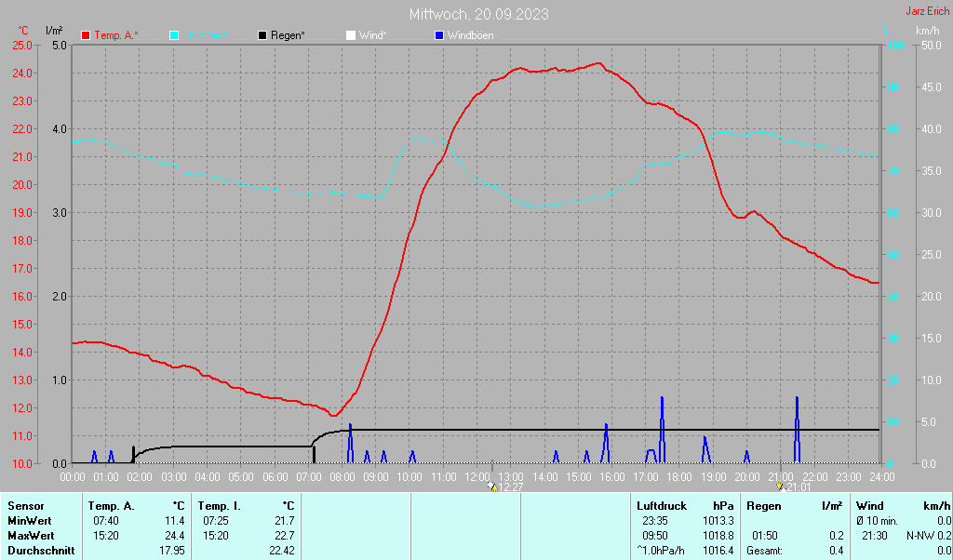Click the Wind column header in table
Image resolution: width=953 pixels, height=560 pixels.
(869, 505)
